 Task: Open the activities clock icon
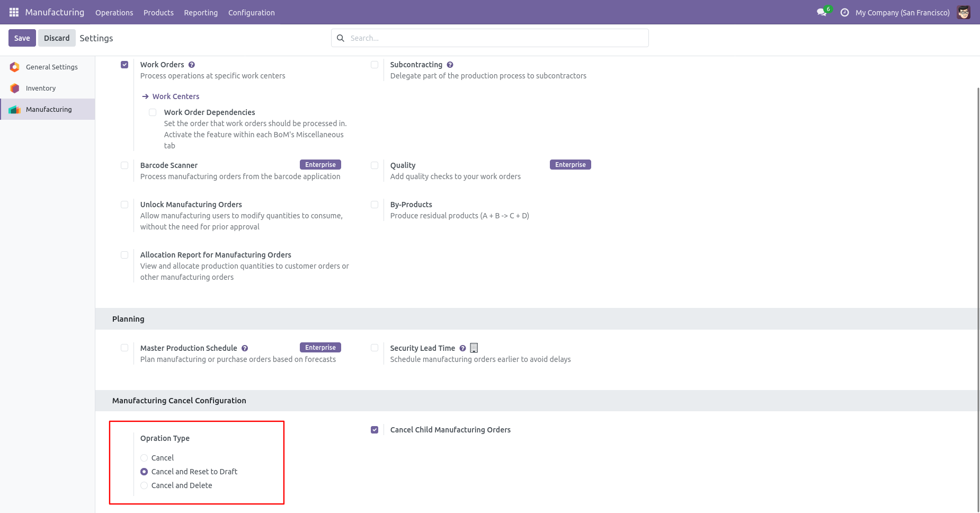coord(845,12)
